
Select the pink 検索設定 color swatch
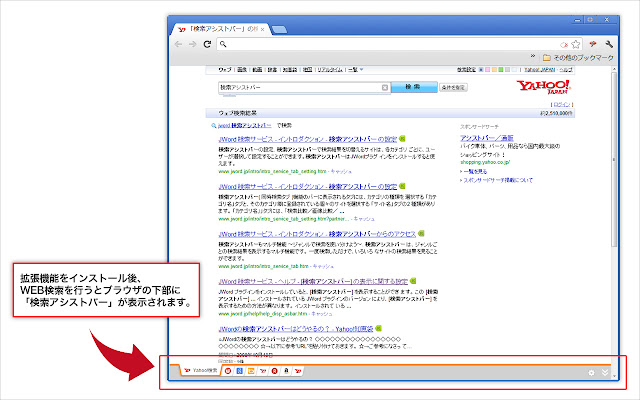(487, 70)
